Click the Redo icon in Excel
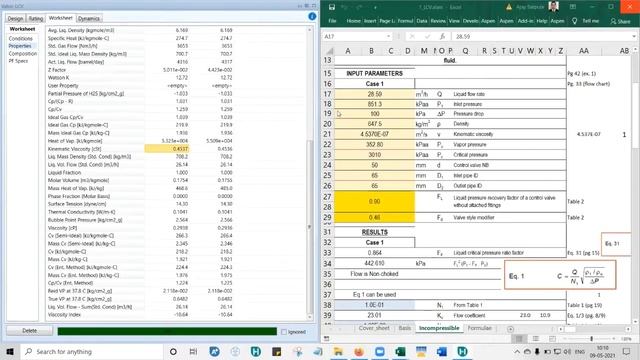This screenshot has width=640, height=360. coord(359,7)
